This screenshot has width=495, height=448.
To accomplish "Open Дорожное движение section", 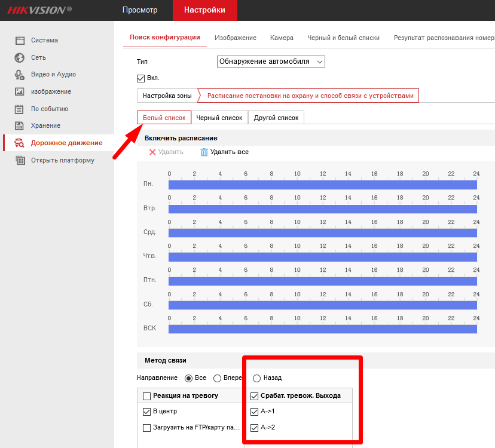I will 66,143.
